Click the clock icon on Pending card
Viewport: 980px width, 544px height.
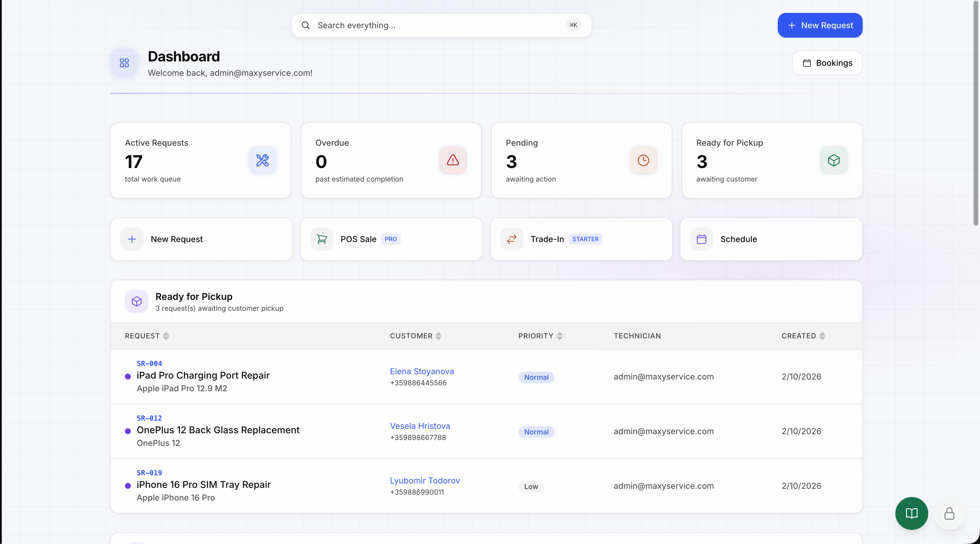[x=643, y=160]
